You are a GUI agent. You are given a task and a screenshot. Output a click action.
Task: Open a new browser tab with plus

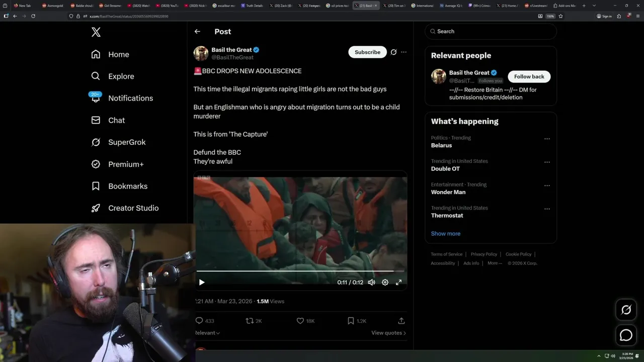pyautogui.click(x=584, y=6)
